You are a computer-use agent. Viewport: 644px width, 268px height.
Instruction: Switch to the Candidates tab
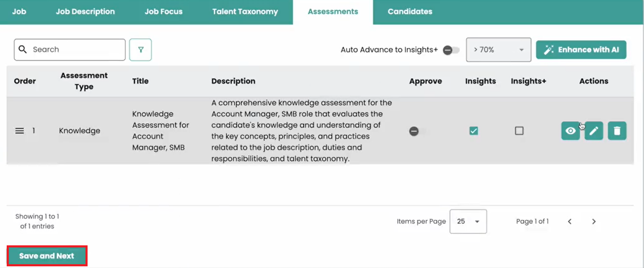(x=410, y=12)
